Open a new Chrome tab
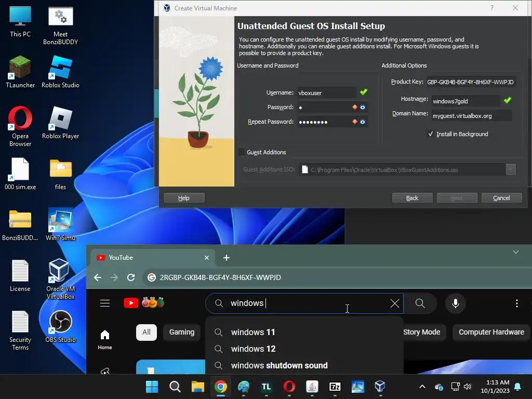 (x=227, y=258)
